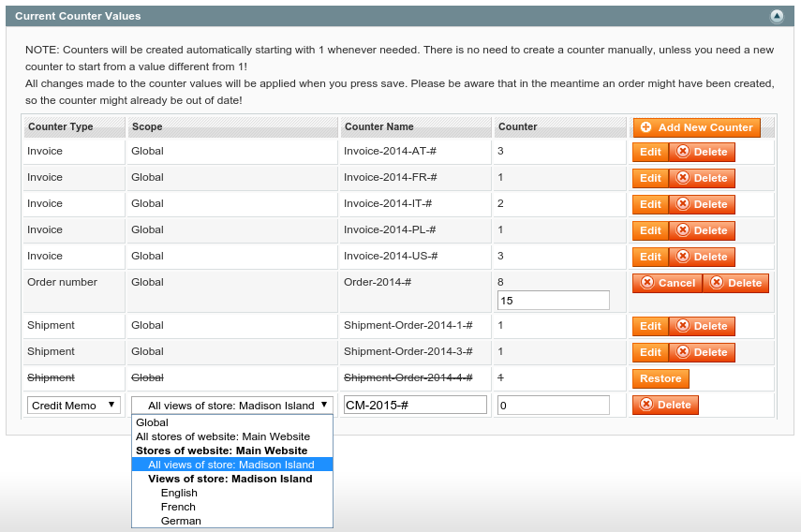The image size is (801, 532).
Task: Select Global from the scope list
Action: click(x=153, y=422)
